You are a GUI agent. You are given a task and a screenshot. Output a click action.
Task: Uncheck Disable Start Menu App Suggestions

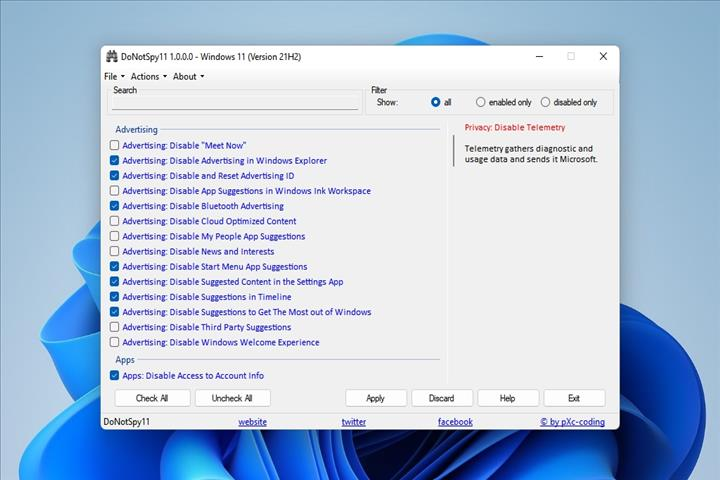click(x=114, y=266)
